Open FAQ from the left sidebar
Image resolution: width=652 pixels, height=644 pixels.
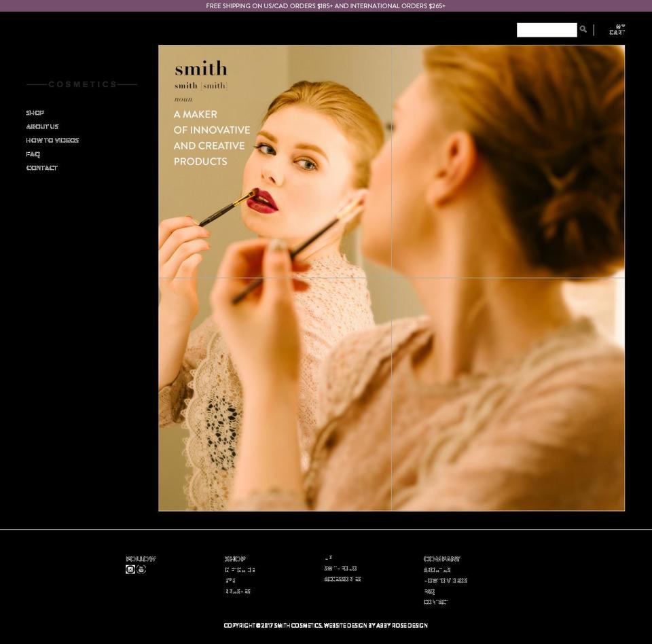click(33, 154)
